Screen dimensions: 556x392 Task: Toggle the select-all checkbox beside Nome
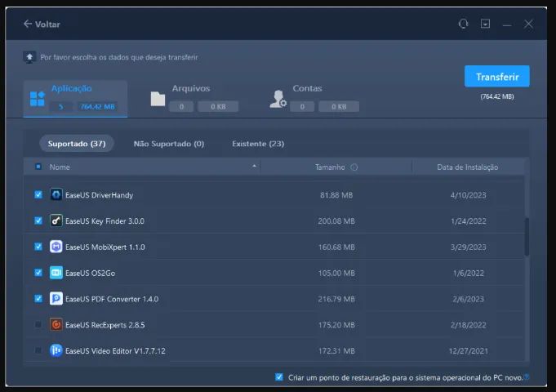click(x=38, y=167)
